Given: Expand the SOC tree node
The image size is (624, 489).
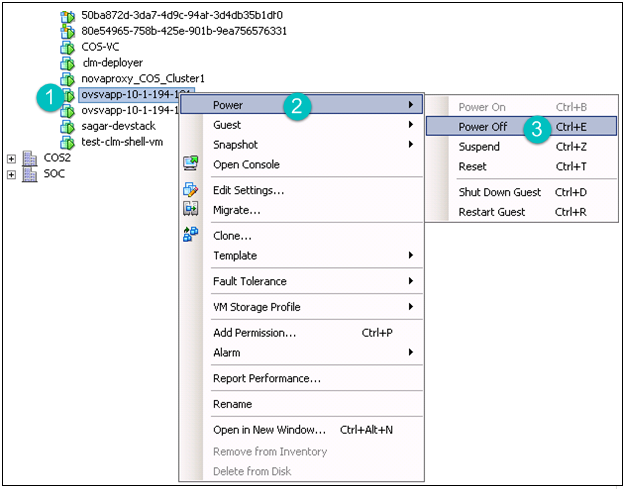Looking at the screenshot, I should [11, 174].
